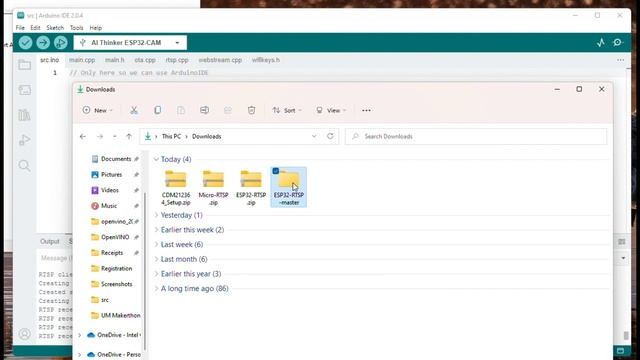
Task: Open See more ellipsis in Explorer toolbar
Action: coord(366,110)
